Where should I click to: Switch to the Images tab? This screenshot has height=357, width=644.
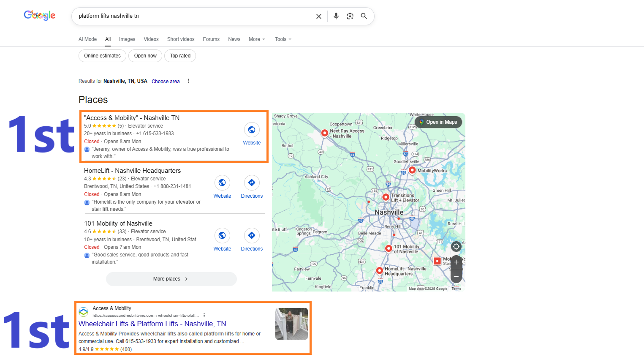(x=127, y=39)
